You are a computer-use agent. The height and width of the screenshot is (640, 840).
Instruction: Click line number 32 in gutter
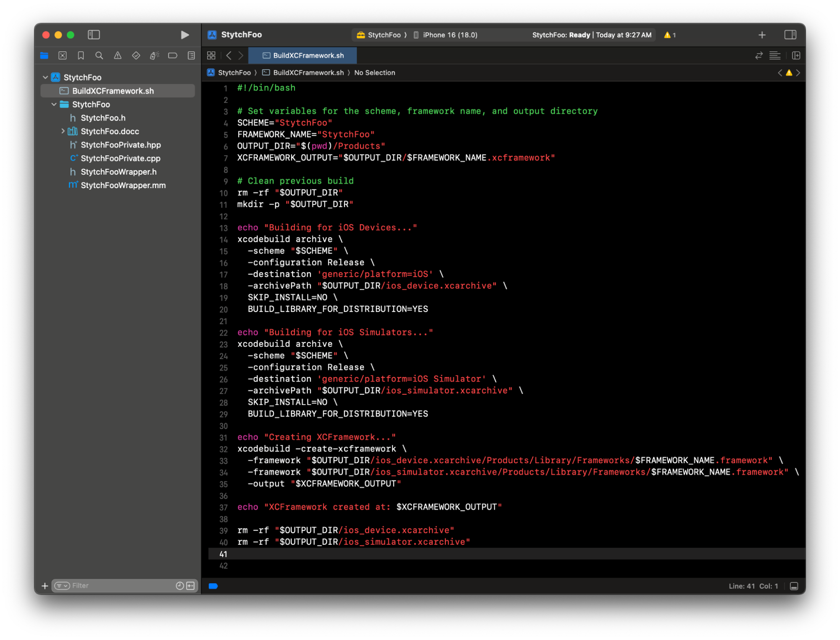(x=223, y=449)
